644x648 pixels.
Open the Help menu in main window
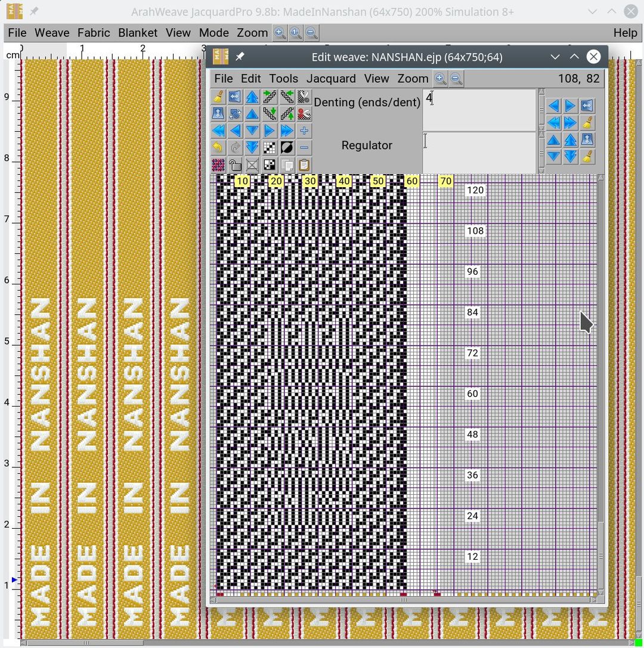625,33
